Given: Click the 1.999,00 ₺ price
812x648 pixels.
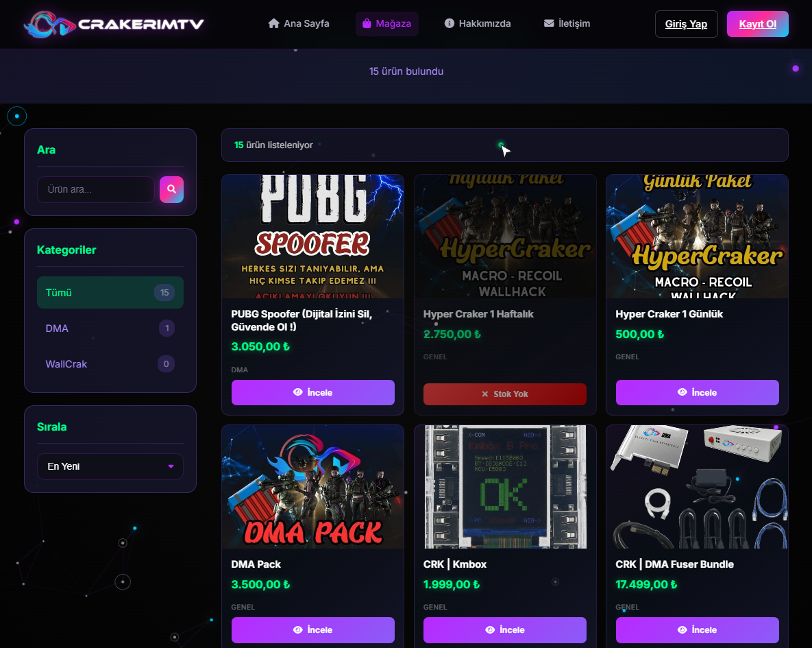Looking at the screenshot, I should (x=451, y=584).
